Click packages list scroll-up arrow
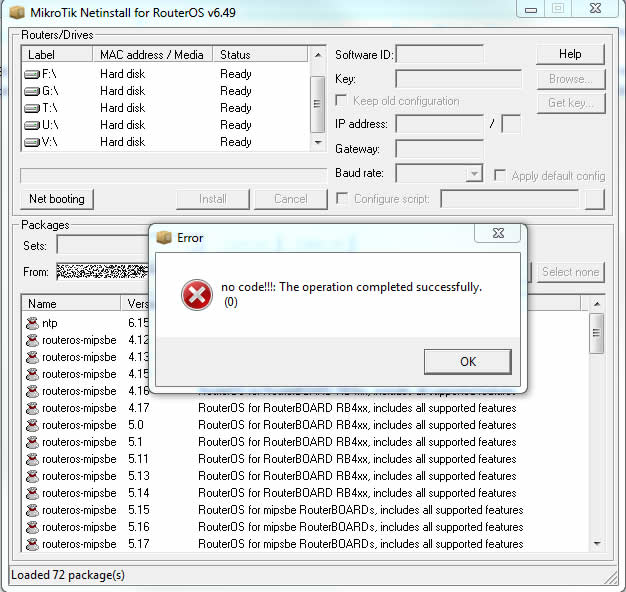Image resolution: width=626 pixels, height=592 pixels. click(x=597, y=304)
